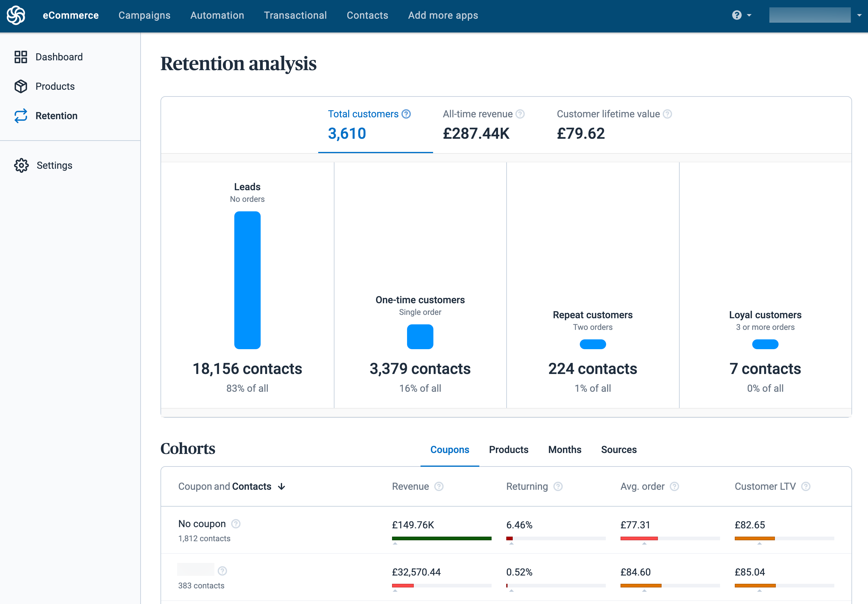Image resolution: width=868 pixels, height=604 pixels.
Task: Show the No coupon row tooltip
Action: (x=236, y=524)
